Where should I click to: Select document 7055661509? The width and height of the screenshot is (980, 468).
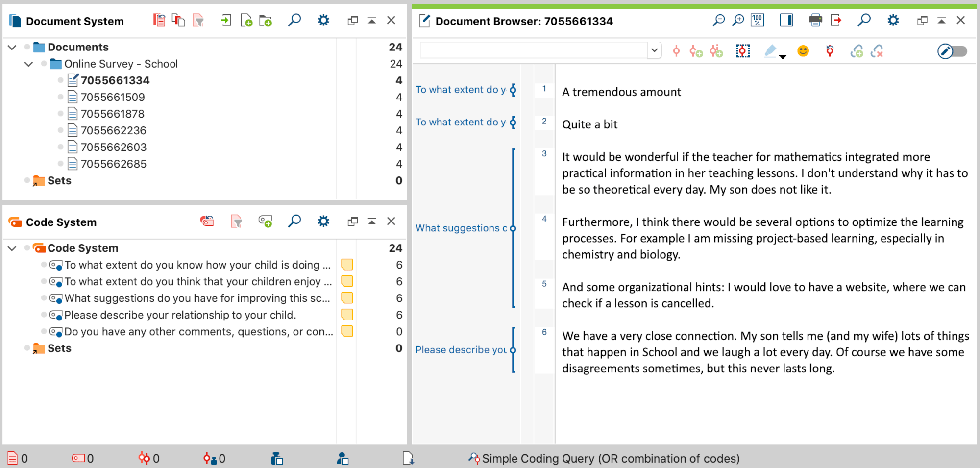[113, 97]
